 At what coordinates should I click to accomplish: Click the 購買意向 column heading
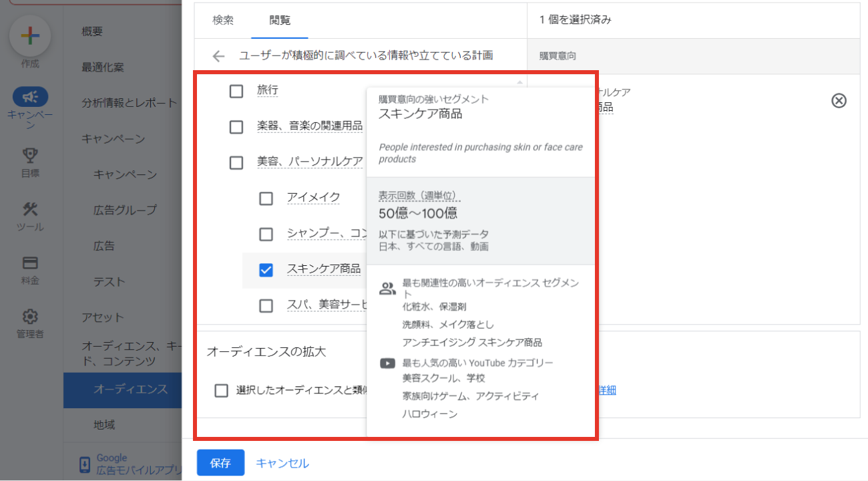point(558,56)
